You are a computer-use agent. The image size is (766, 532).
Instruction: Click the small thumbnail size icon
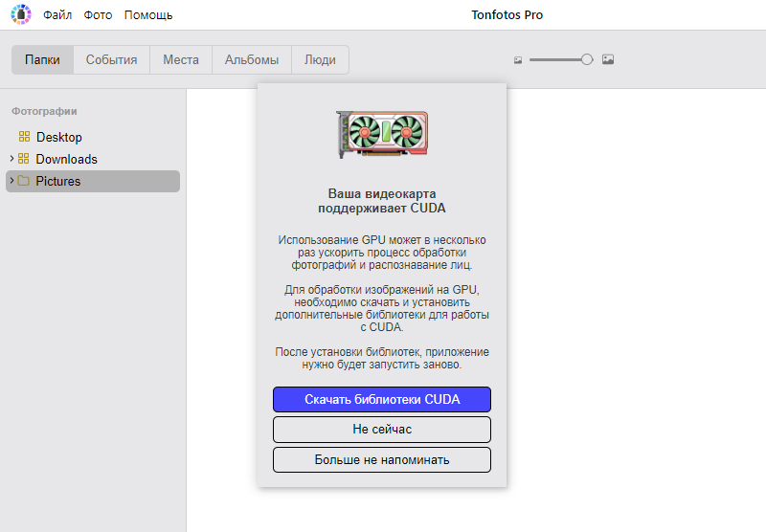click(518, 59)
